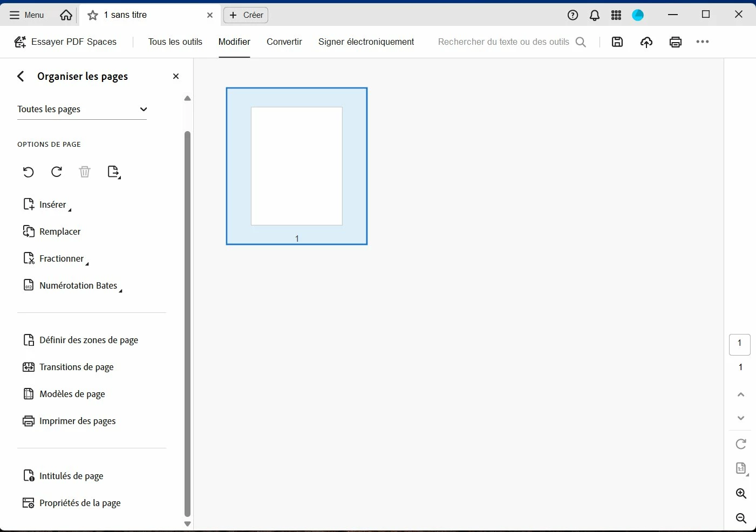Rotate page counterclockwise with left rotate icon

pos(29,172)
